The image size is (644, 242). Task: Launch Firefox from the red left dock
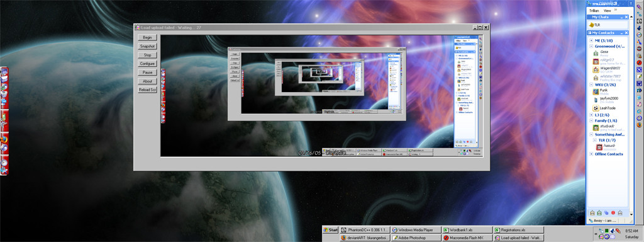coord(4,139)
